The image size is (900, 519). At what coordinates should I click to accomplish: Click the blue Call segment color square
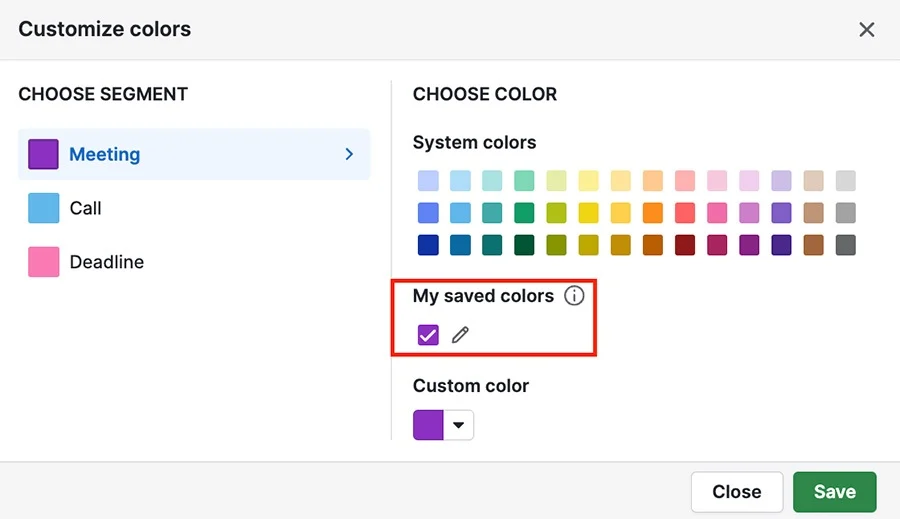44,208
